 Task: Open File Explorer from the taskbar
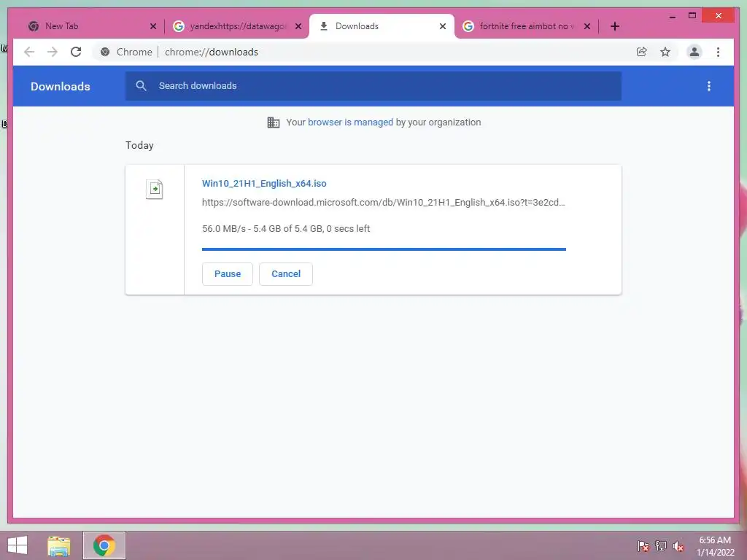click(x=59, y=545)
